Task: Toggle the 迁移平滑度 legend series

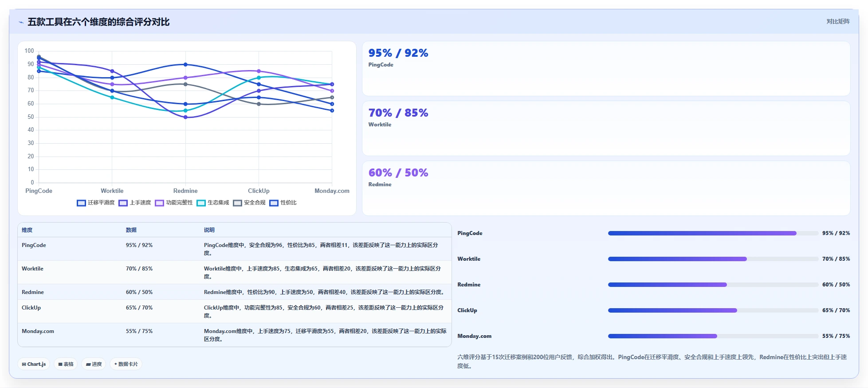Action: click(96, 203)
